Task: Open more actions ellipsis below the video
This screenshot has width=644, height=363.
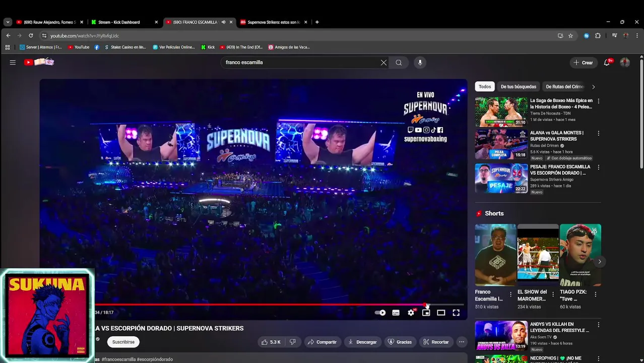Action: 462,342
